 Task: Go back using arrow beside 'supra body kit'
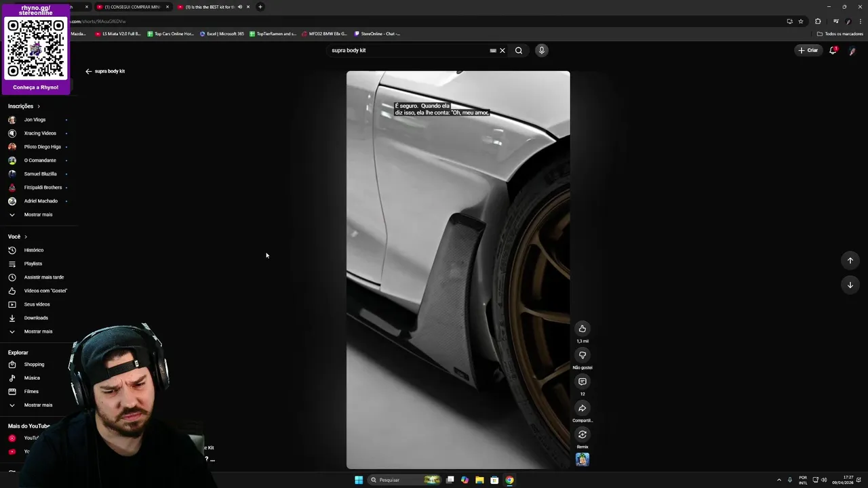click(88, 71)
